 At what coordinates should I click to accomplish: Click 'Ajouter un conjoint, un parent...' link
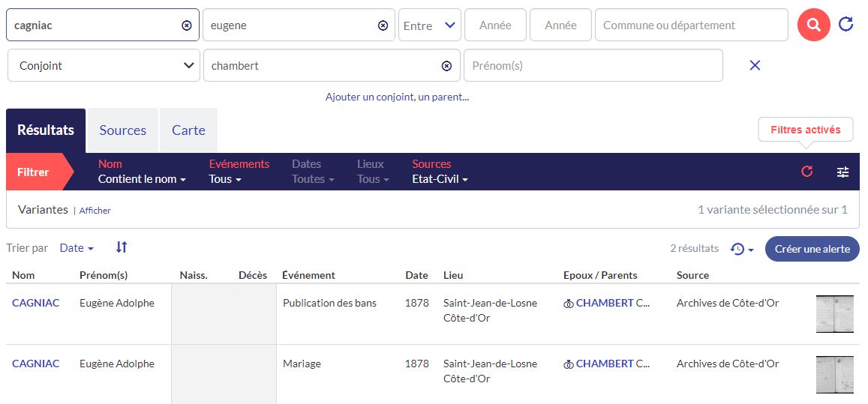pos(397,97)
